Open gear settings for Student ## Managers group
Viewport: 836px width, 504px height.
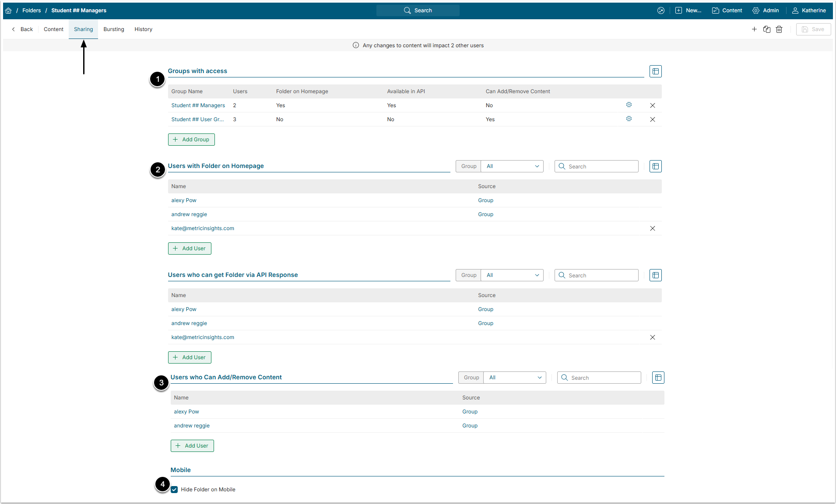(629, 105)
